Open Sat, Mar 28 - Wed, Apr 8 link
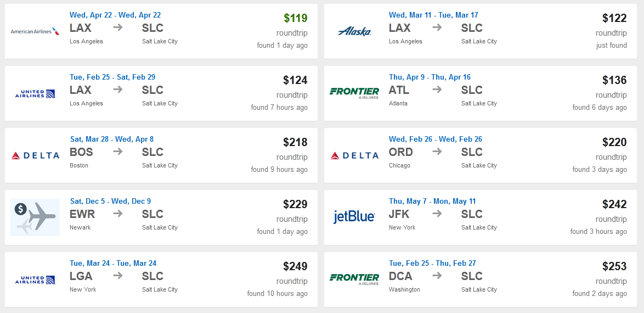Image resolution: width=644 pixels, height=313 pixels. click(112, 139)
